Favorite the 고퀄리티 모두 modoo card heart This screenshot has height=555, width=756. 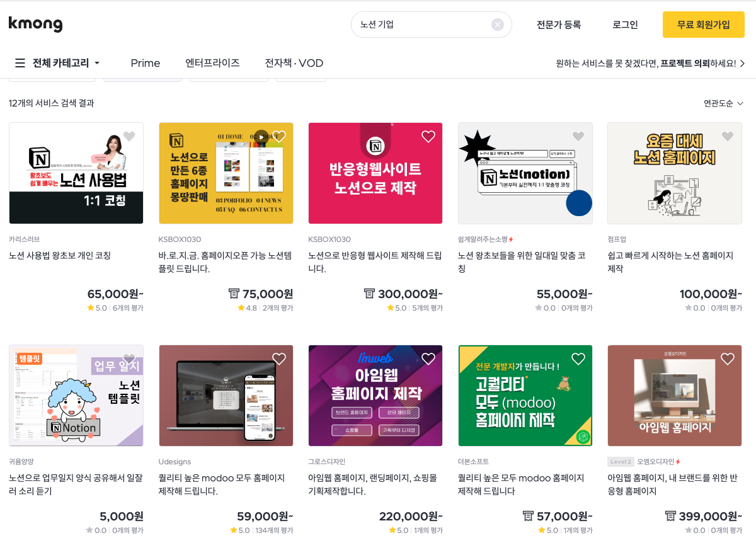click(578, 358)
